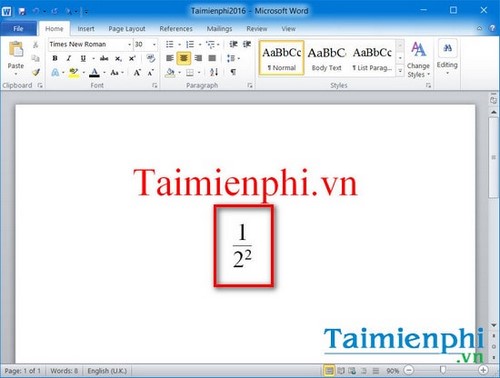Click the Zoom Out minus button
Screen dimensions: 500x378
click(x=409, y=370)
